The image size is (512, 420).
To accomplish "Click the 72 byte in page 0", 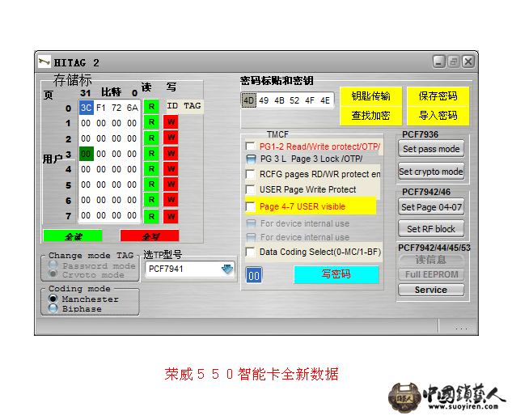I will coord(116,108).
